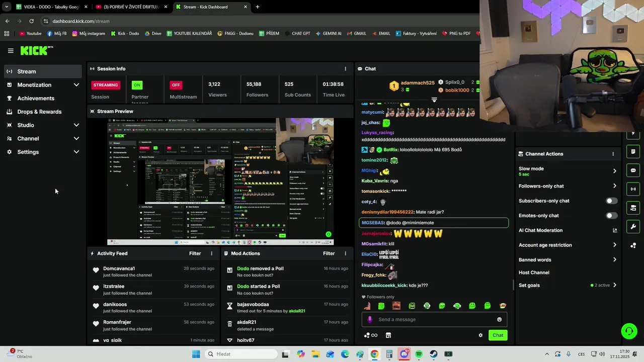Open Session Info three-dot options

click(x=345, y=69)
